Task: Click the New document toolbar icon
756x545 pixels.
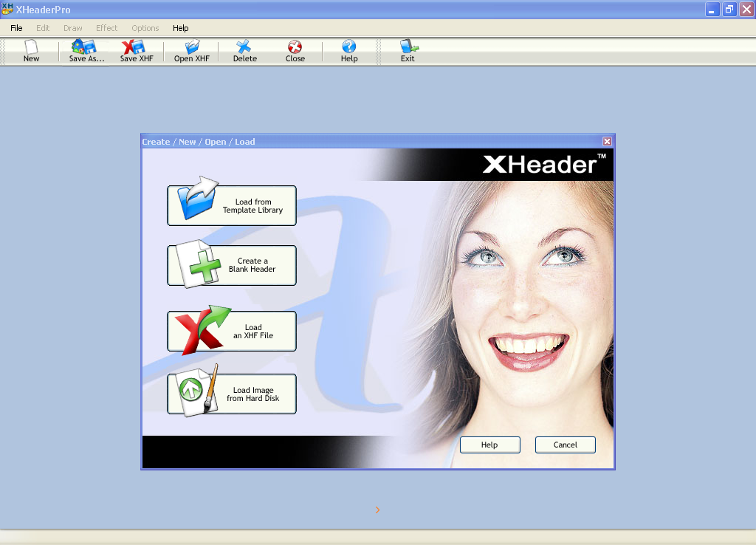Action: [31, 51]
